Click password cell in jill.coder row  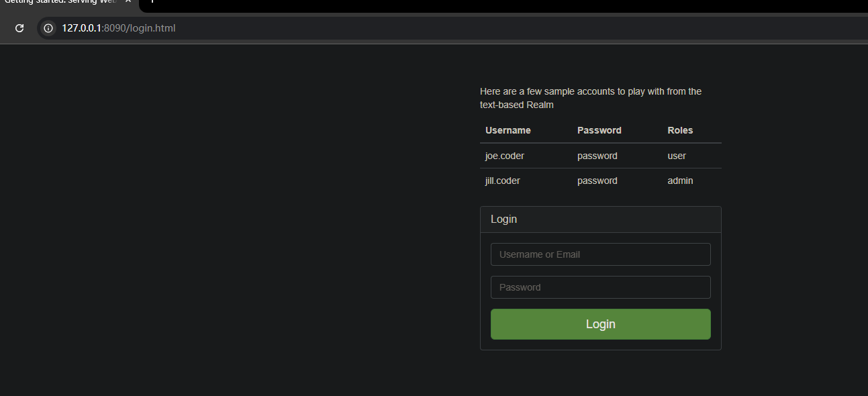(597, 181)
